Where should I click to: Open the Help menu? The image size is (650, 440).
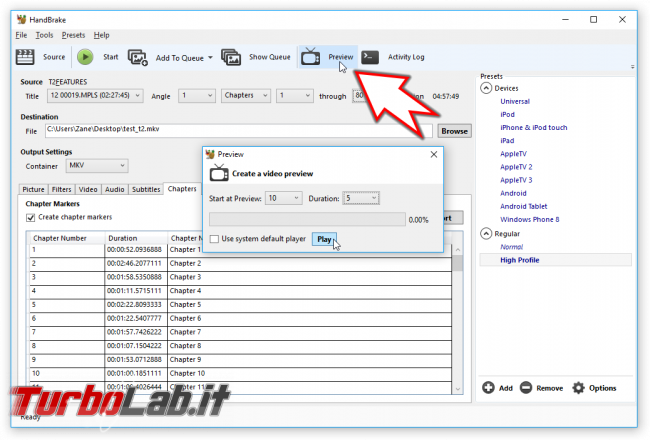102,35
